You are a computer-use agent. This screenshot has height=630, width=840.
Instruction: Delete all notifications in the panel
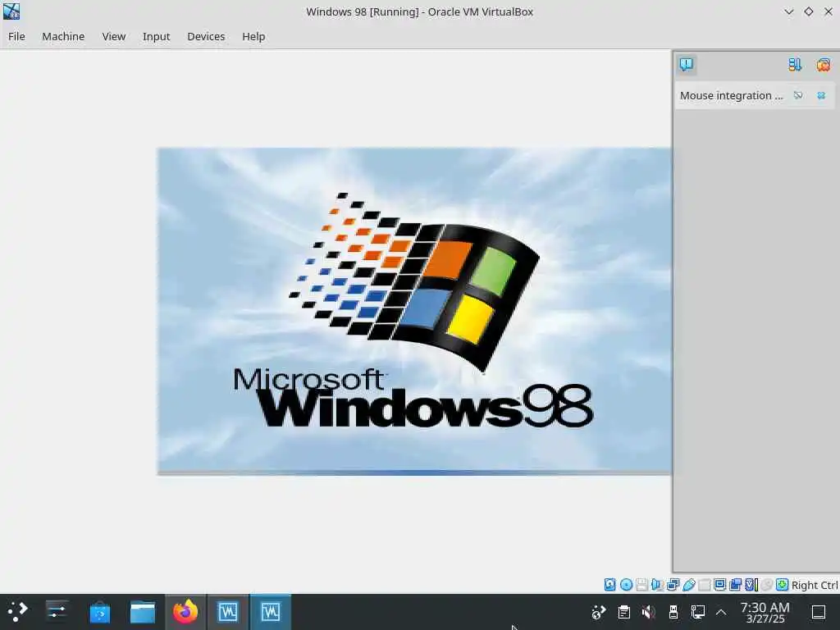click(824, 65)
